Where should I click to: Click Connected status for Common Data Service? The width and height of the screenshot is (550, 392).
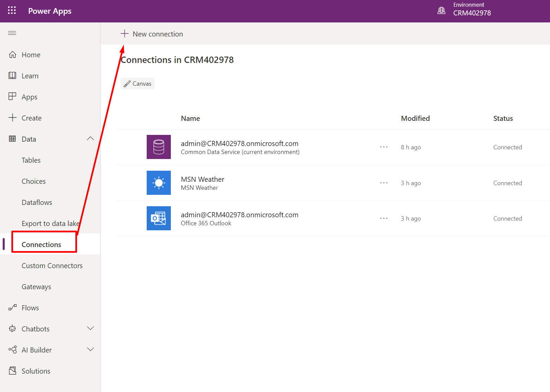click(x=507, y=147)
